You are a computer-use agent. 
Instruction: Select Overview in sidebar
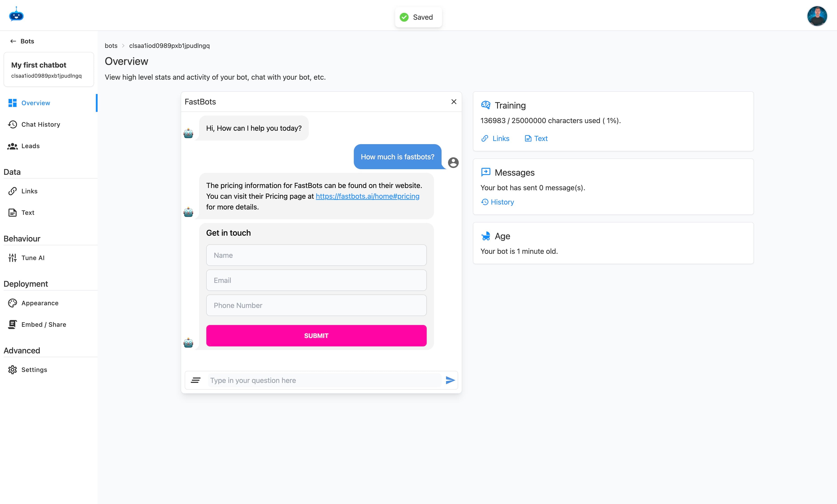pyautogui.click(x=35, y=103)
